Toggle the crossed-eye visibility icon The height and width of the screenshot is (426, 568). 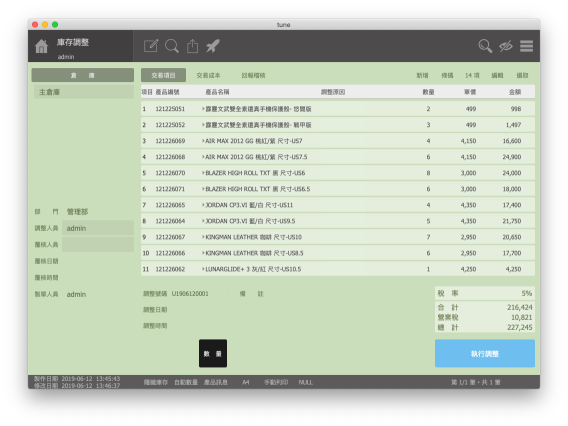(506, 46)
